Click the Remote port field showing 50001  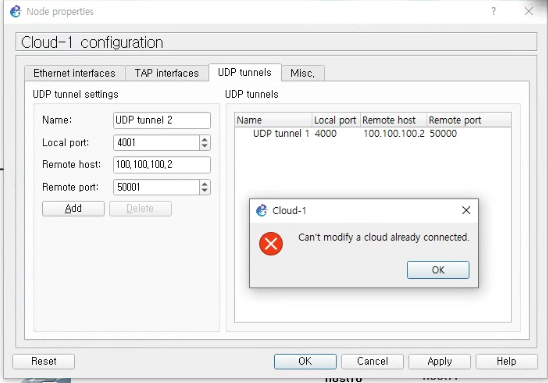(157, 187)
